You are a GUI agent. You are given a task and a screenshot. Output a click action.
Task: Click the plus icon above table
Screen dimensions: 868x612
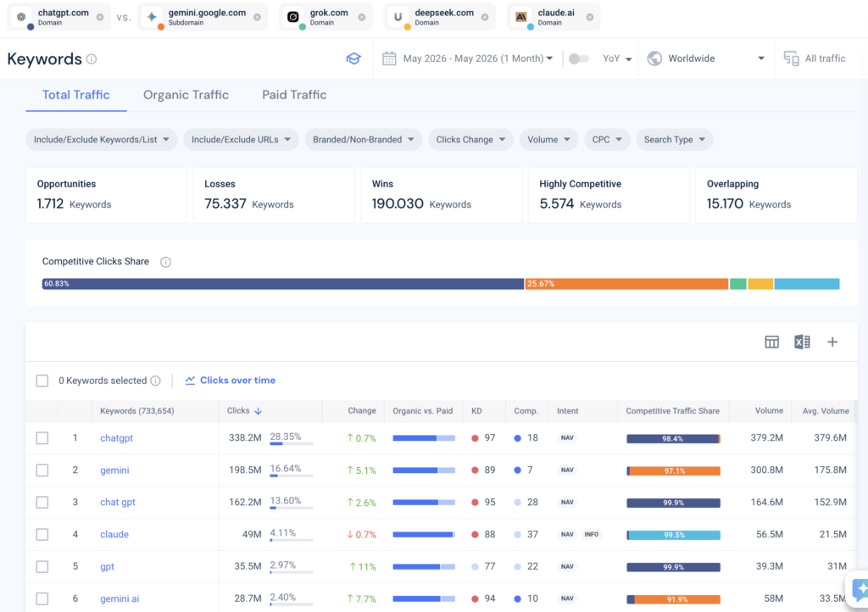coord(832,342)
